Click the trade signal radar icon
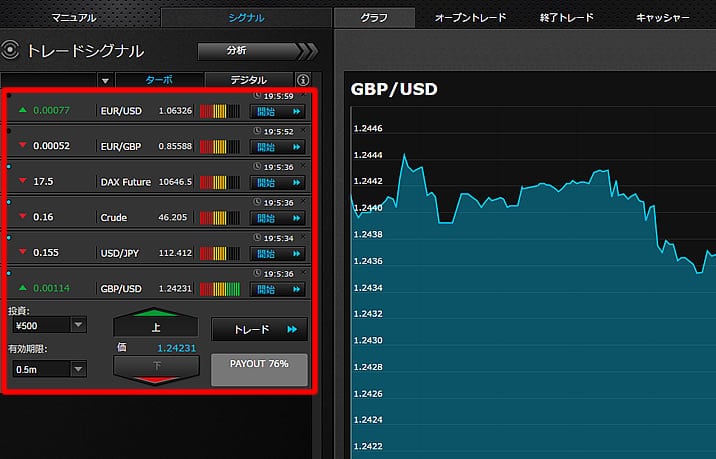The width and height of the screenshot is (716, 459). (x=10, y=50)
